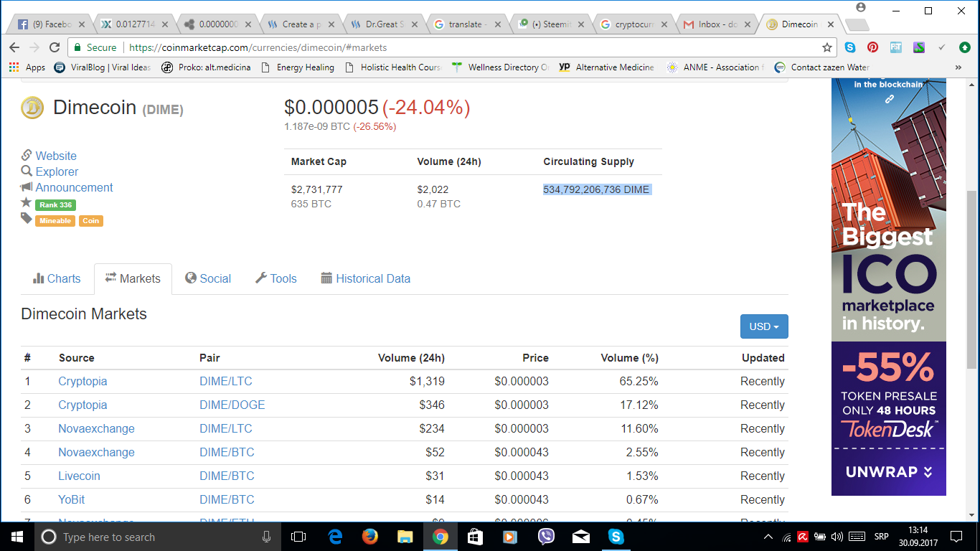
Task: Click the Dimecoin gold coin logo
Action: [32, 108]
